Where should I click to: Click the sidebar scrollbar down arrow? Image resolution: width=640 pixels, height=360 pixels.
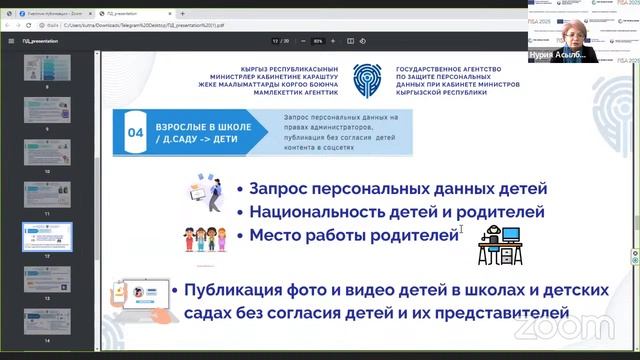coord(97,348)
